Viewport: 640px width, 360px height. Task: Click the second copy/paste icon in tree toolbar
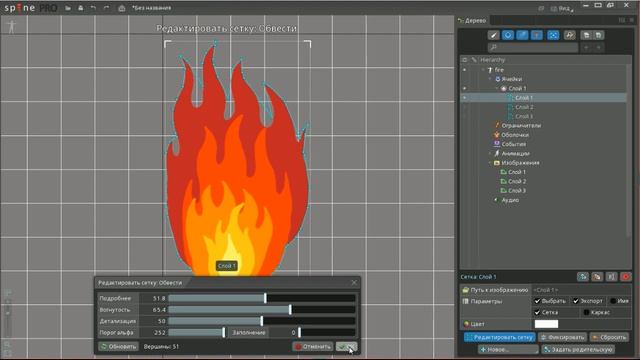tap(598, 35)
